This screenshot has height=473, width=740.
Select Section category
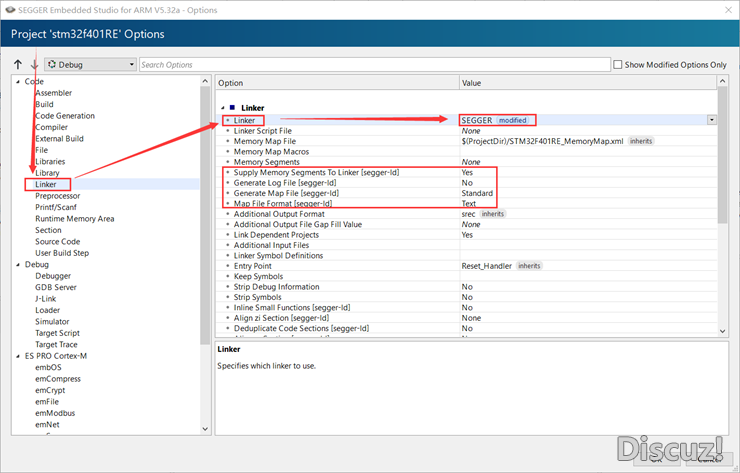click(x=48, y=230)
